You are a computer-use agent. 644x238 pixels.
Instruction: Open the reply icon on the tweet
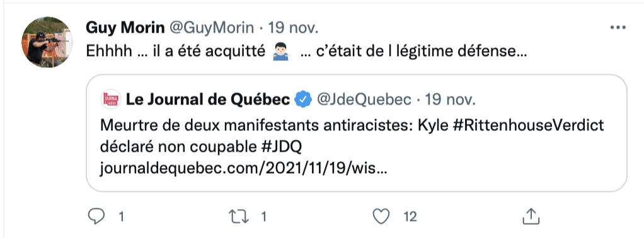pyautogui.click(x=96, y=216)
